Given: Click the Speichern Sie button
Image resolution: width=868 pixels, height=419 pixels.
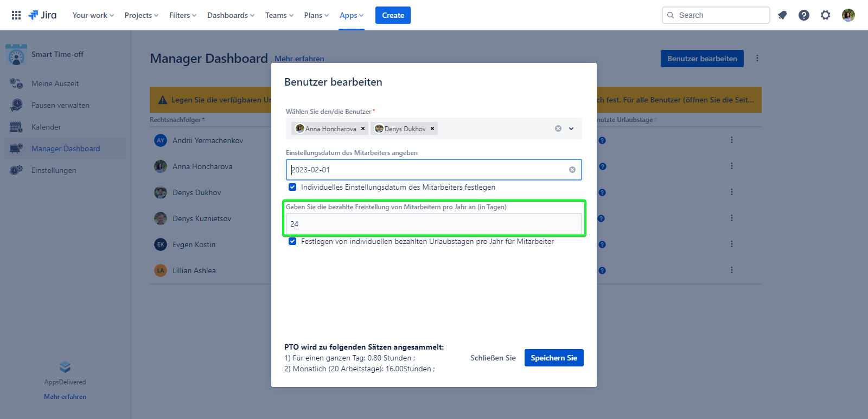Looking at the screenshot, I should coord(553,358).
